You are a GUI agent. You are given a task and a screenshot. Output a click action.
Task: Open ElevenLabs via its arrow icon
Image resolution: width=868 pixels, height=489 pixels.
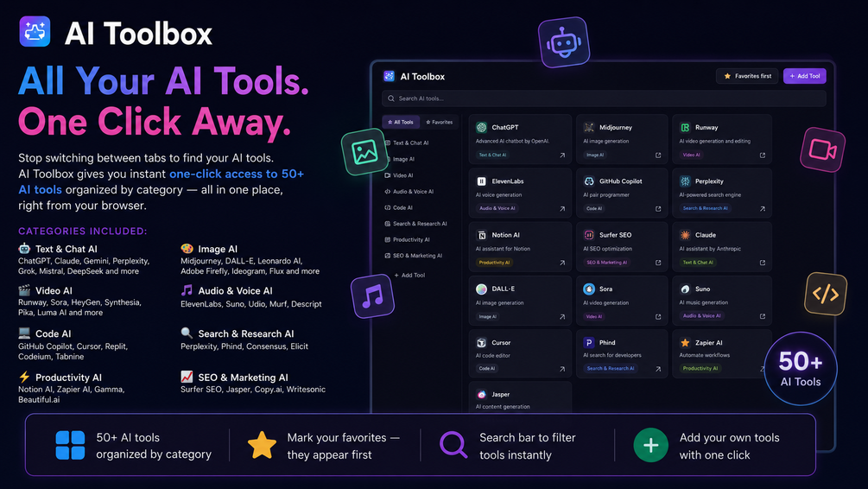562,209
